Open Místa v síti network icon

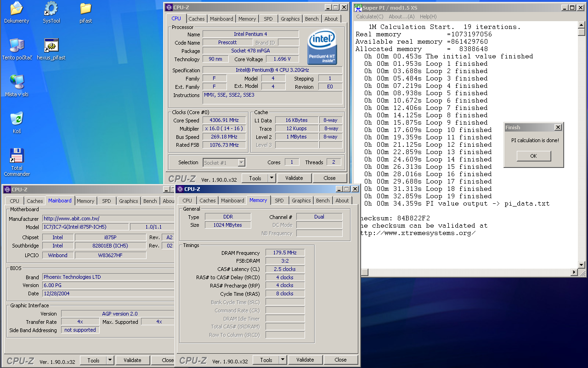[17, 86]
